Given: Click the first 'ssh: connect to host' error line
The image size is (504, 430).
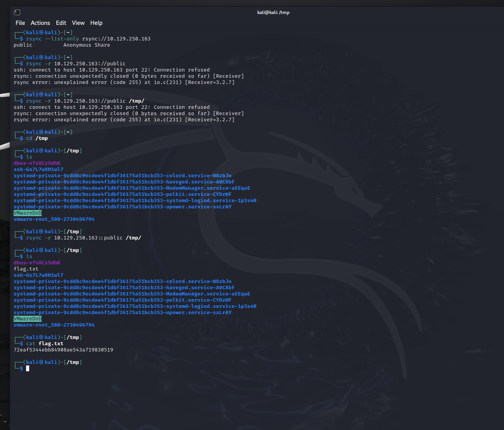Looking at the screenshot, I should click(112, 70).
